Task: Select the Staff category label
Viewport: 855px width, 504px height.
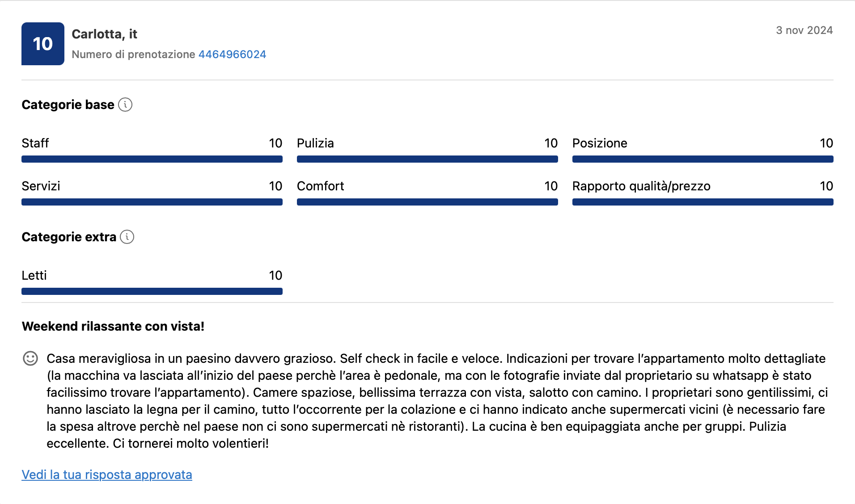Action: (35, 143)
